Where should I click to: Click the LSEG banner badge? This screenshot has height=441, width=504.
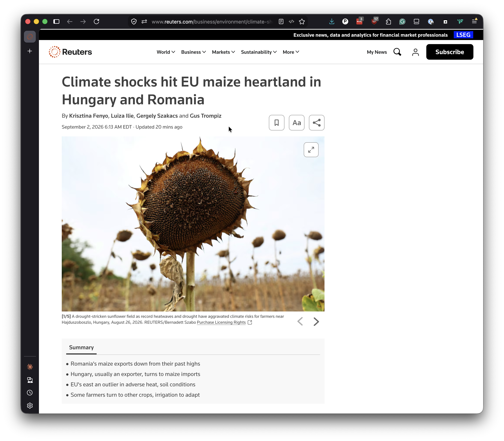click(x=463, y=35)
